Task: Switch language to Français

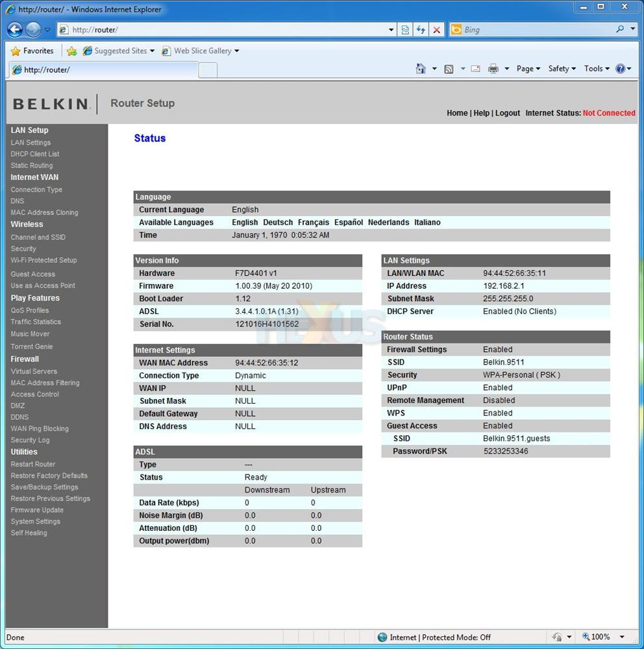Action: pyautogui.click(x=314, y=222)
